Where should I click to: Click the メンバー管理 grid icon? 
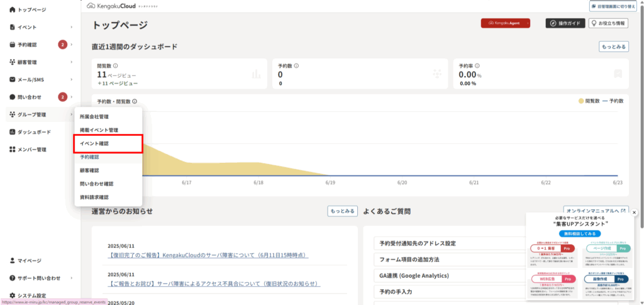pos(13,150)
